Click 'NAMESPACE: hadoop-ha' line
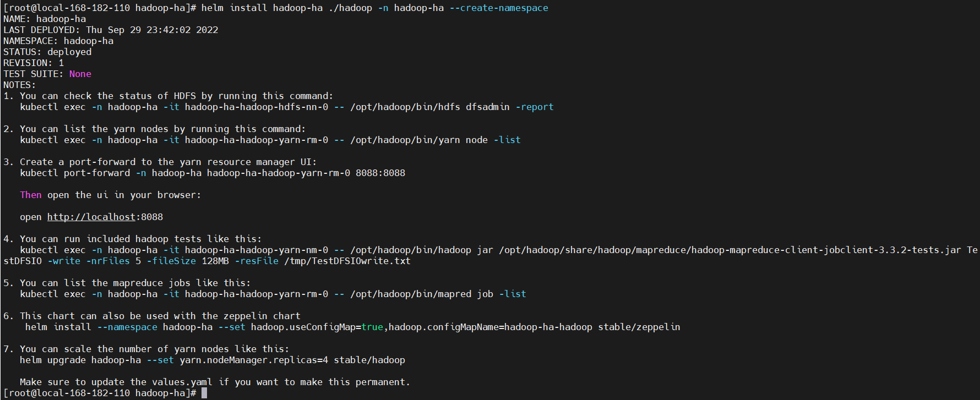This screenshot has height=400, width=980. (58, 41)
